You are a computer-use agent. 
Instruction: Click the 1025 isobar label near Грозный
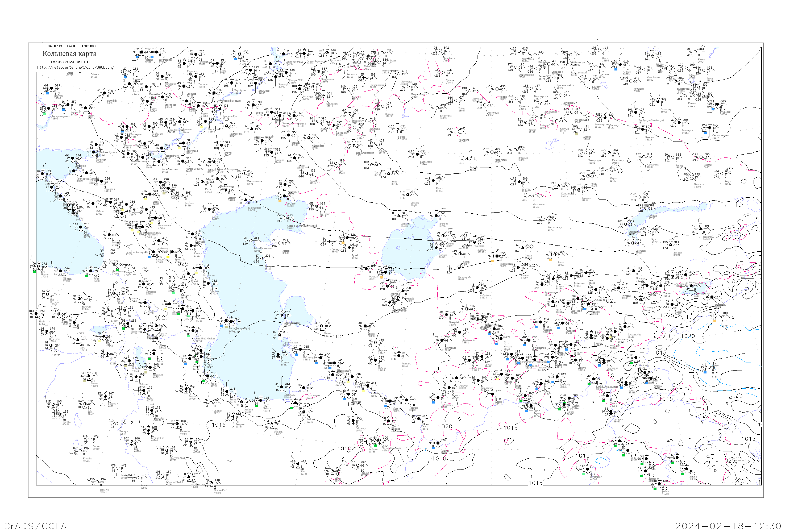(181, 264)
